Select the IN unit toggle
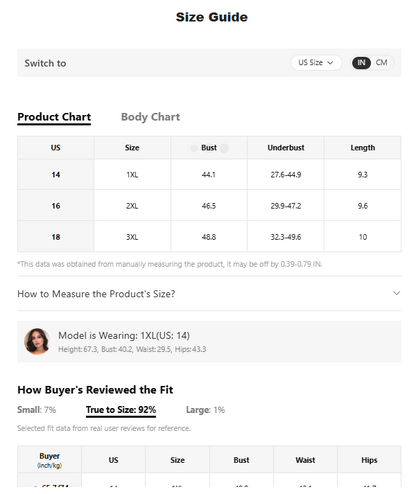416x494 pixels. 361,63
